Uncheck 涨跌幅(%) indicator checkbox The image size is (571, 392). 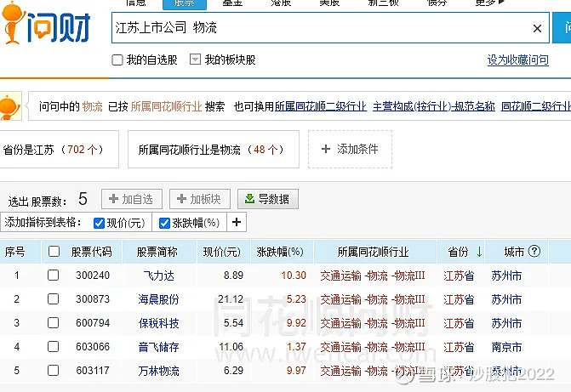pos(164,223)
